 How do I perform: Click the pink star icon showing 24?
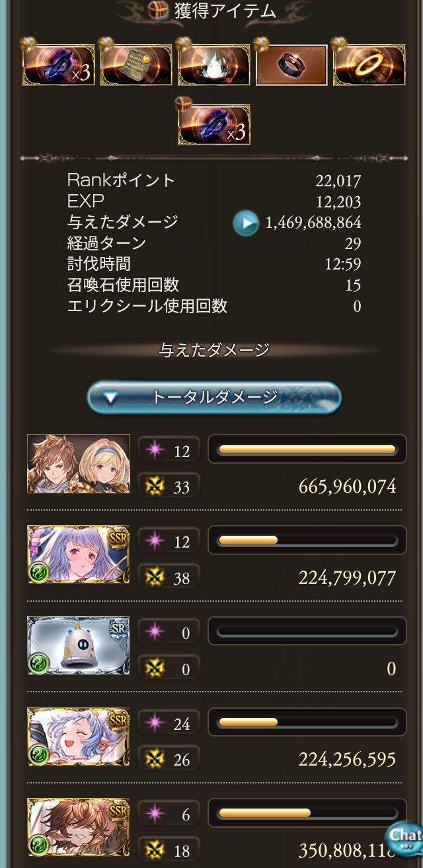click(x=155, y=724)
